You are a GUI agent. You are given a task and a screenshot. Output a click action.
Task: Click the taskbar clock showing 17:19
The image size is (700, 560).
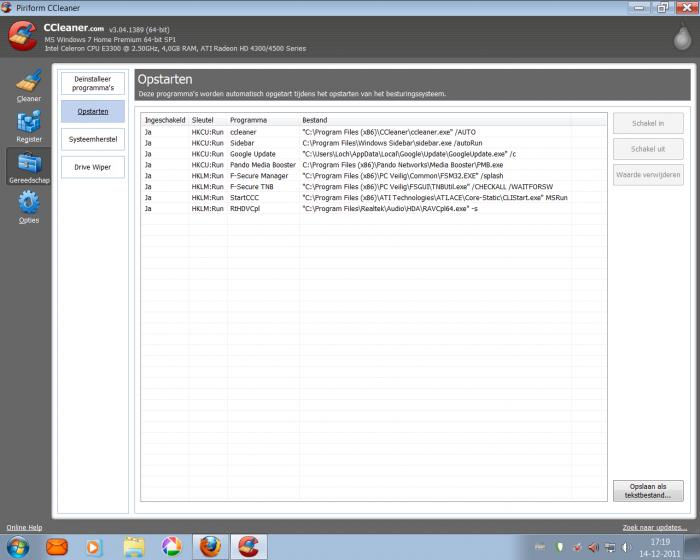660,547
